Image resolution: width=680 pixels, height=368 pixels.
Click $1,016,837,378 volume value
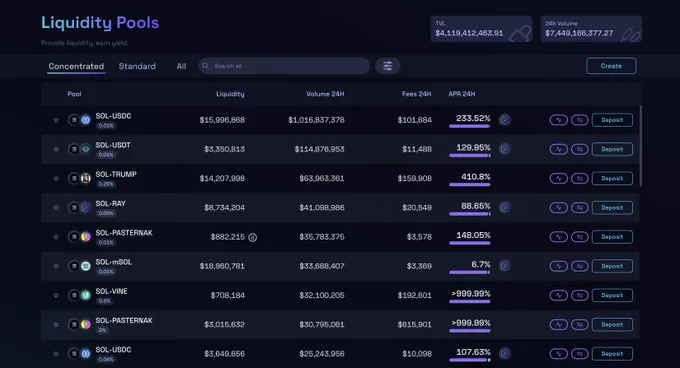click(x=316, y=120)
